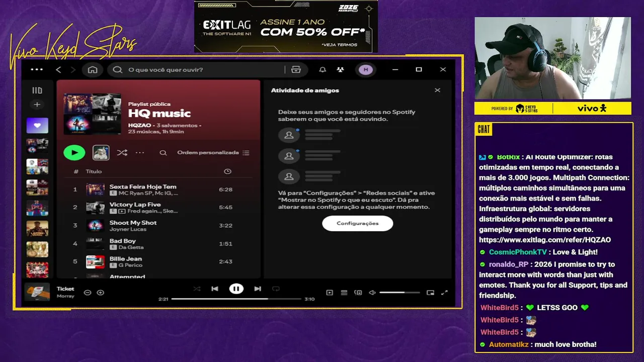The height and width of the screenshot is (362, 644).
Task: Skip to the previous track
Action: pyautogui.click(x=215, y=289)
